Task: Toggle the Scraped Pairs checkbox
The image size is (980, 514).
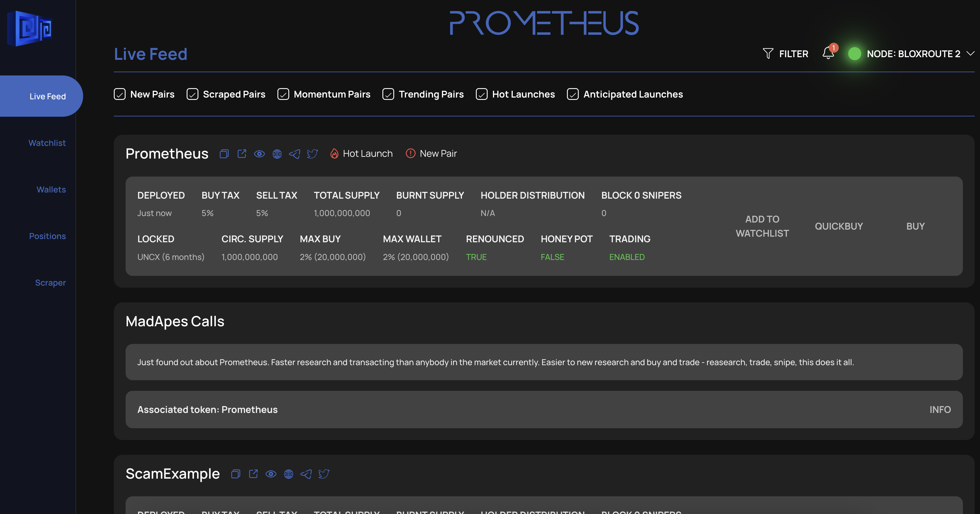Action: (193, 94)
